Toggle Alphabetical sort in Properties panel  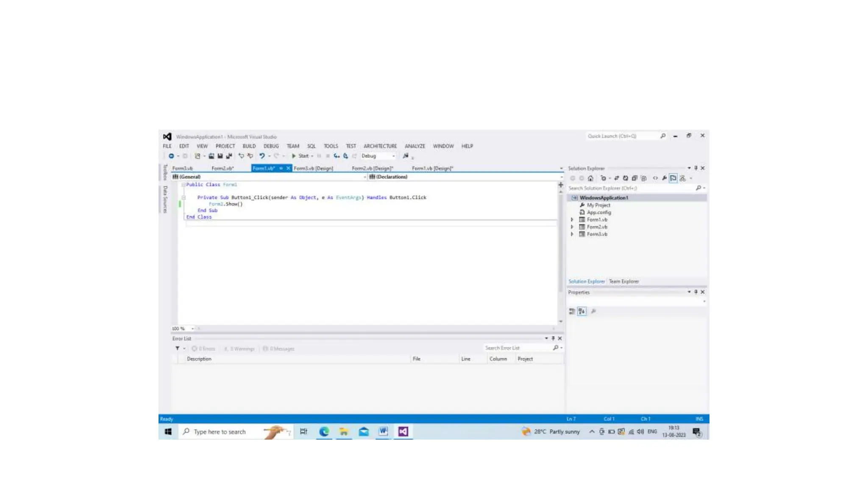pyautogui.click(x=581, y=311)
